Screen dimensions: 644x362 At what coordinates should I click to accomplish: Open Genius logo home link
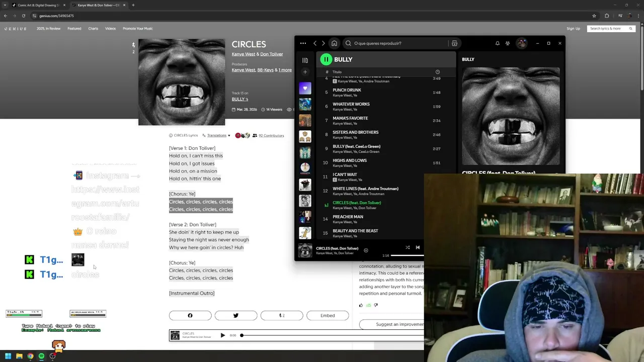[x=16, y=29]
